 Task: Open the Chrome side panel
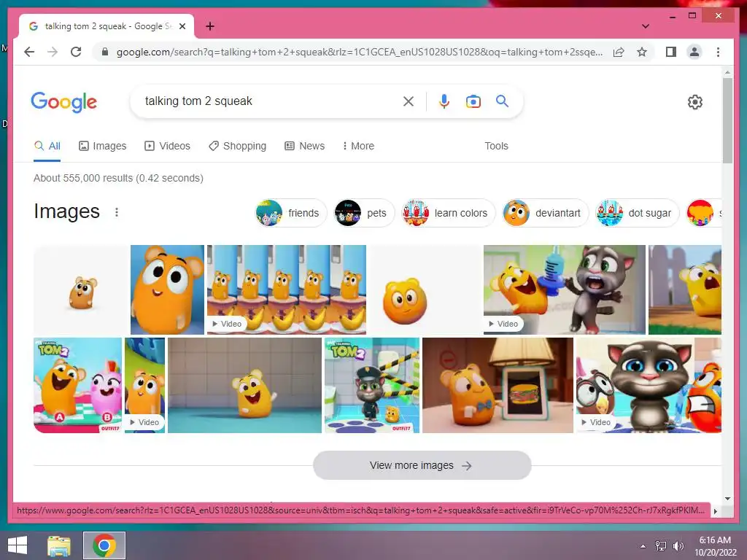pos(671,52)
